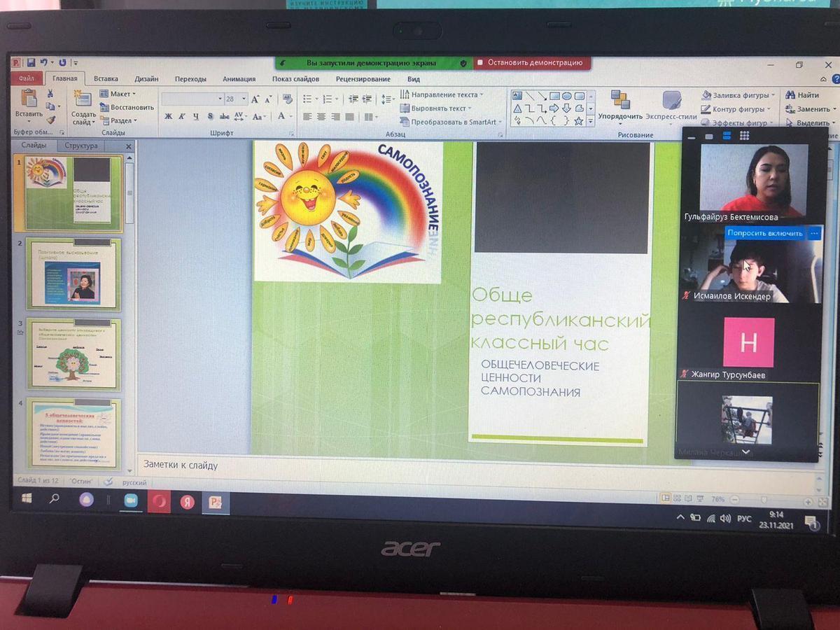
Task: Open Zoom app from the taskbar
Action: coord(130,500)
